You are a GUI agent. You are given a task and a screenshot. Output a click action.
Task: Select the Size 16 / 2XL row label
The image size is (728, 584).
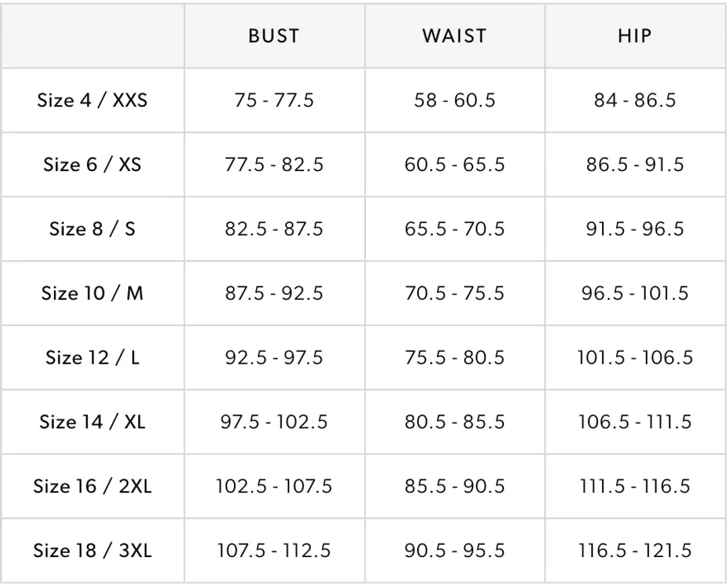[92, 486]
